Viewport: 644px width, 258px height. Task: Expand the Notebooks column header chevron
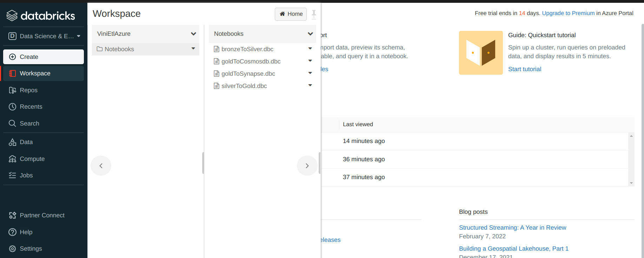pos(310,34)
